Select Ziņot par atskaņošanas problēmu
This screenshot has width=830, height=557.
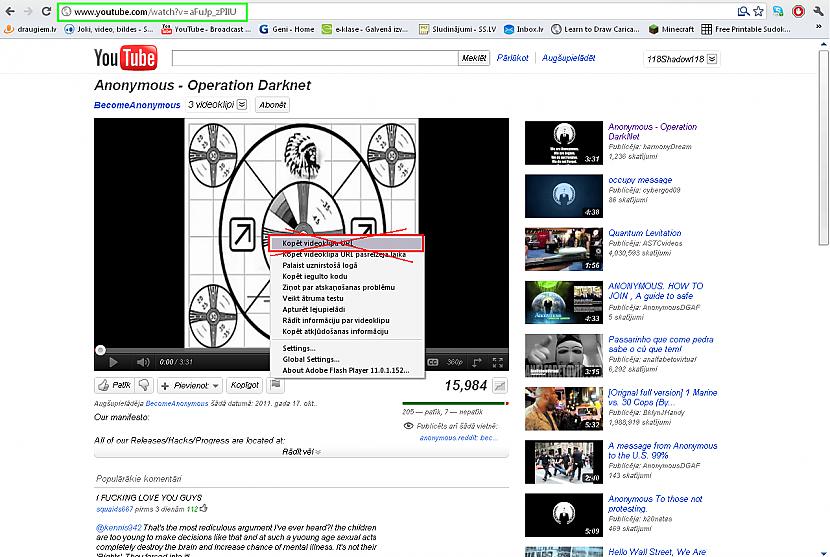pos(346,288)
